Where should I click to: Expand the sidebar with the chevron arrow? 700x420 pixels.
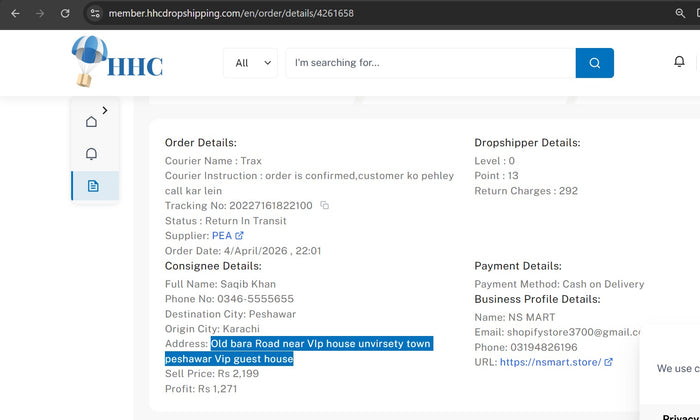click(x=105, y=110)
